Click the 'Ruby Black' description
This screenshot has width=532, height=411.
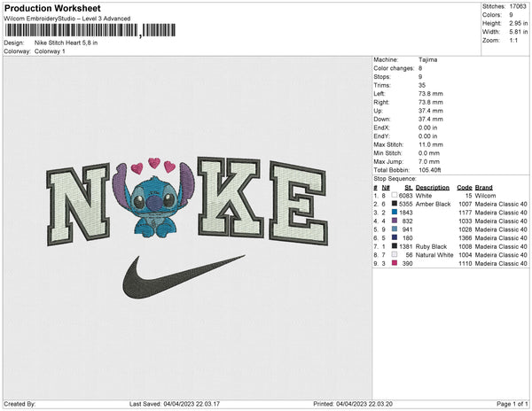point(431,246)
